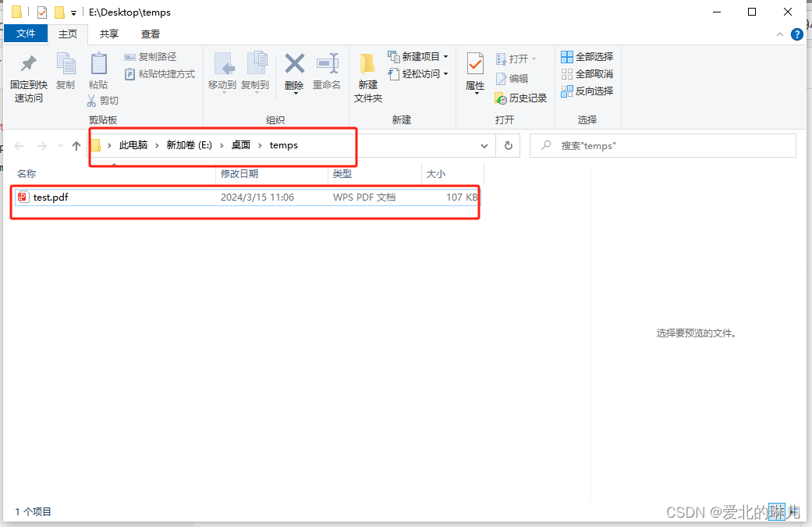Click 此电脑 in the address bar breadcrumb
The image size is (812, 527).
pos(133,145)
